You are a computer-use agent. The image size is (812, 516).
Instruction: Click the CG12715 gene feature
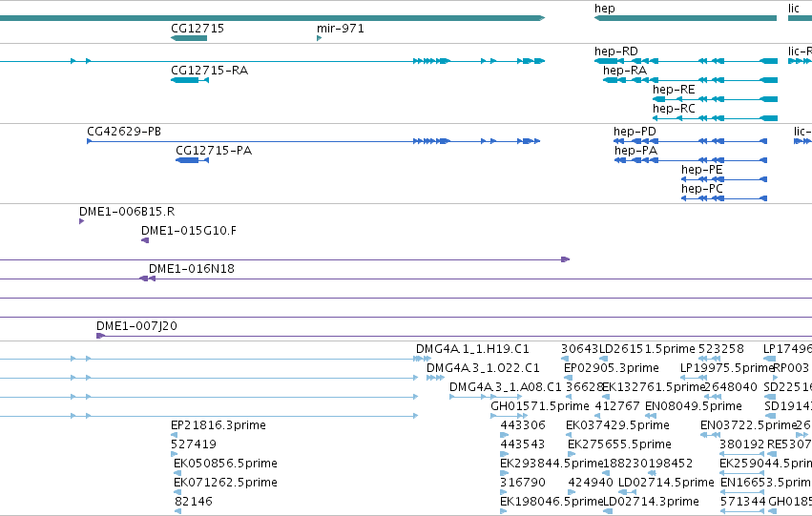tap(189, 38)
